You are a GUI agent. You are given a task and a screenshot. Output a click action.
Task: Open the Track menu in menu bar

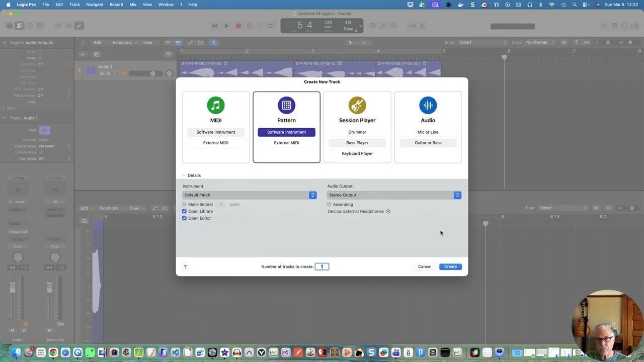coord(74,5)
